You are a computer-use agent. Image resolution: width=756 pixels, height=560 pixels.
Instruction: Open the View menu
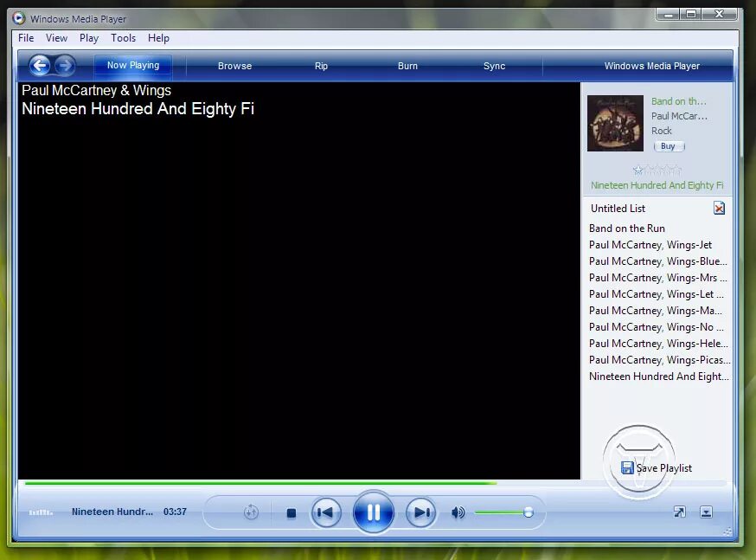coord(56,37)
